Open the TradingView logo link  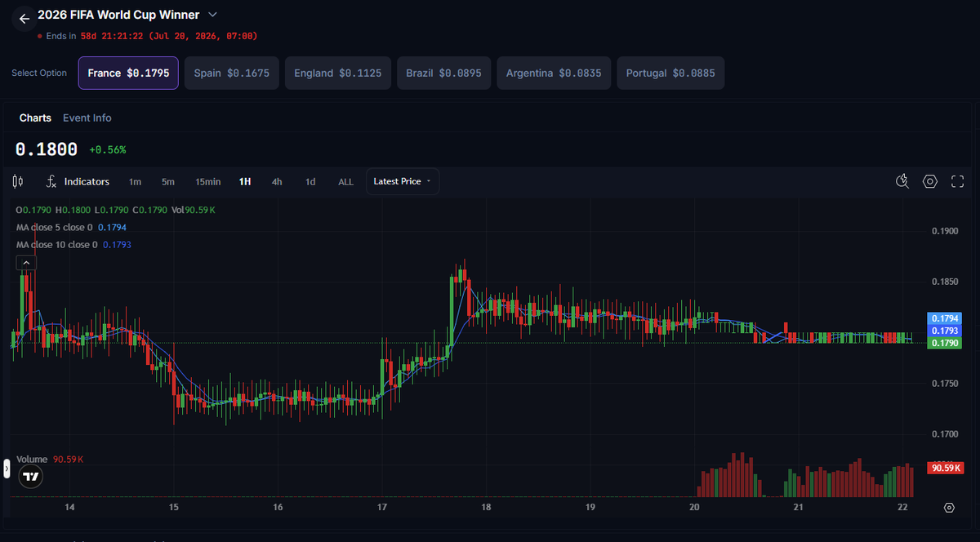click(x=31, y=476)
